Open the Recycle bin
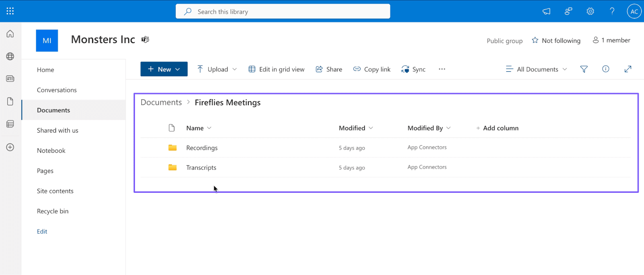Image resolution: width=644 pixels, height=275 pixels. [x=53, y=211]
